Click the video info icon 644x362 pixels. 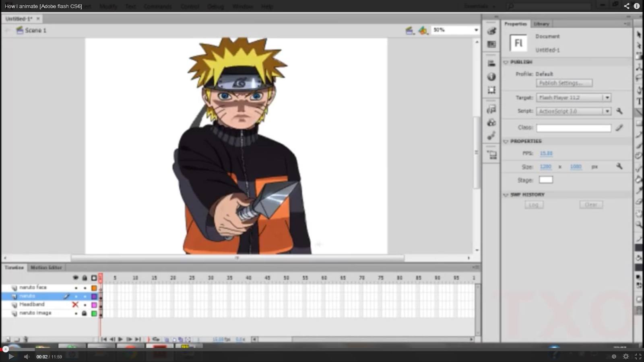[637, 6]
